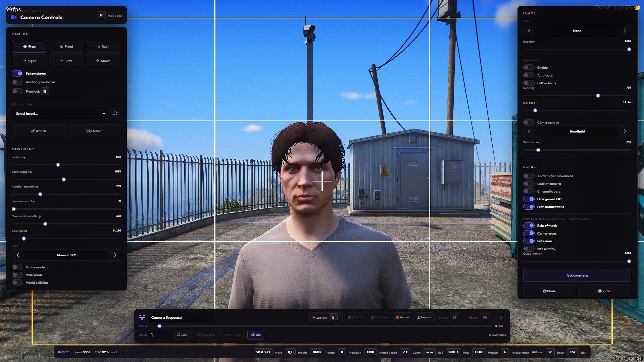Go to previous lens preset
This screenshot has width=644, height=362.
pyautogui.click(x=18, y=255)
